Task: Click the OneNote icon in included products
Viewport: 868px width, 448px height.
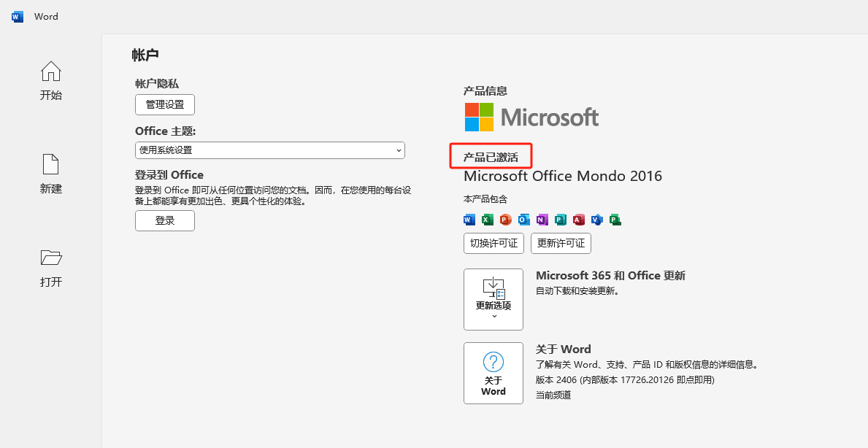Action: pyautogui.click(x=542, y=220)
